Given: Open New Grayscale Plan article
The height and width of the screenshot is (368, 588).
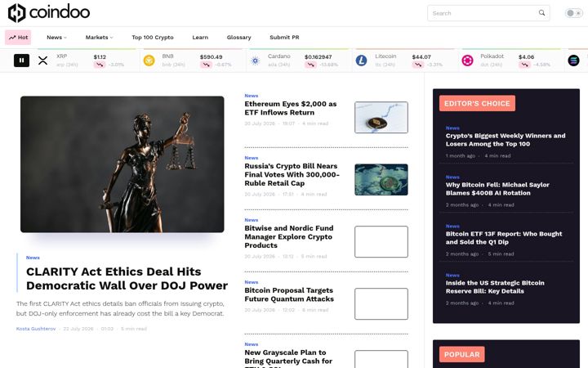Looking at the screenshot, I should tap(288, 358).
